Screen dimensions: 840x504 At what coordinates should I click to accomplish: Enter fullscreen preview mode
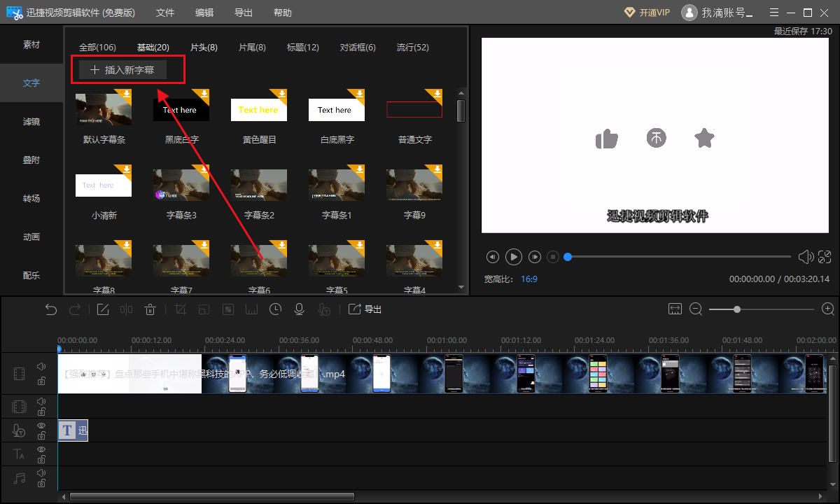pos(825,257)
